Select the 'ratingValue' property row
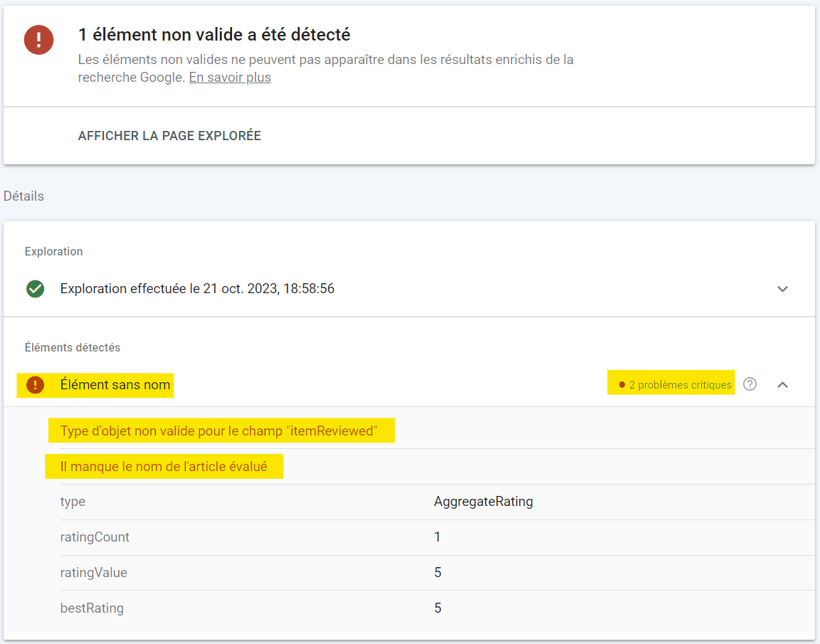 (93, 573)
